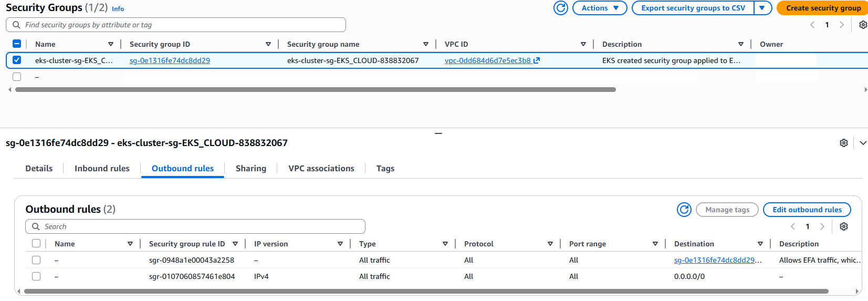Open security groups table preferences gear
868x301 pixels.
tap(863, 25)
